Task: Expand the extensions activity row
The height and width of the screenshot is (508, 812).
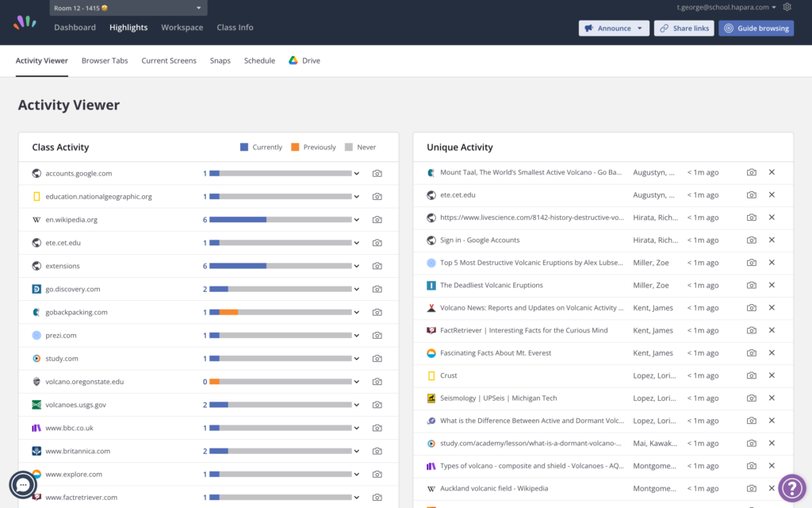Action: pyautogui.click(x=358, y=266)
